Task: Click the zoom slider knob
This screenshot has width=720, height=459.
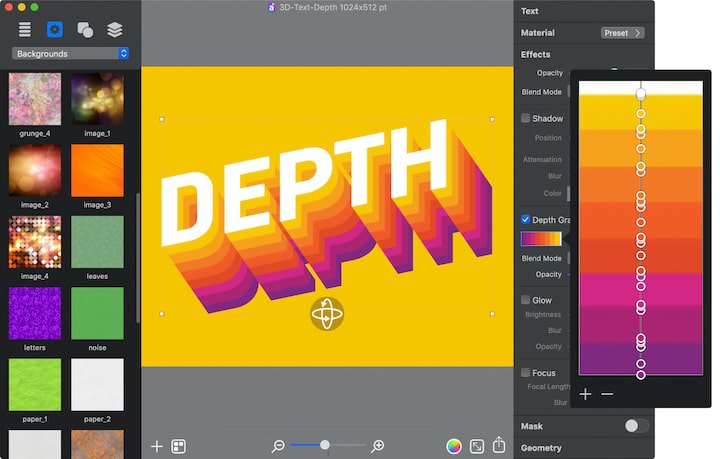Action: (325, 445)
